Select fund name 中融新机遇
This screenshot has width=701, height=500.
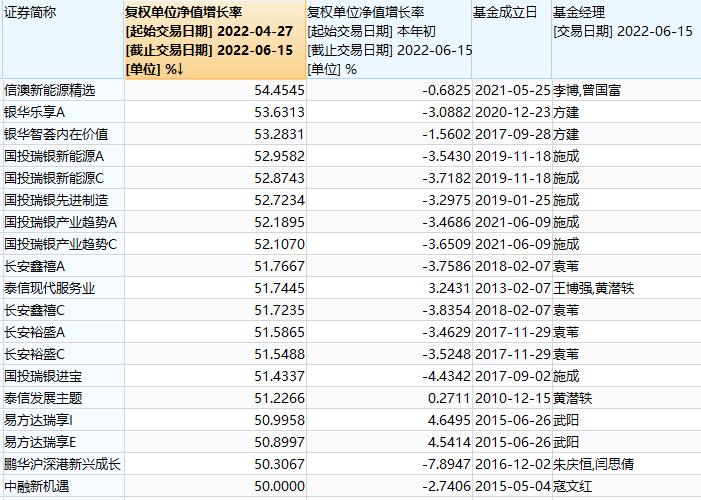[37, 486]
